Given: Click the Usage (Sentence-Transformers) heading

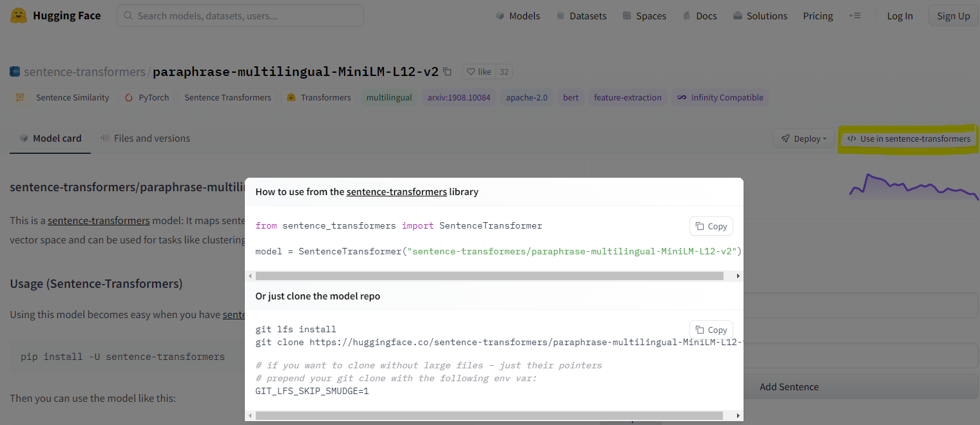Looking at the screenshot, I should (x=96, y=283).
